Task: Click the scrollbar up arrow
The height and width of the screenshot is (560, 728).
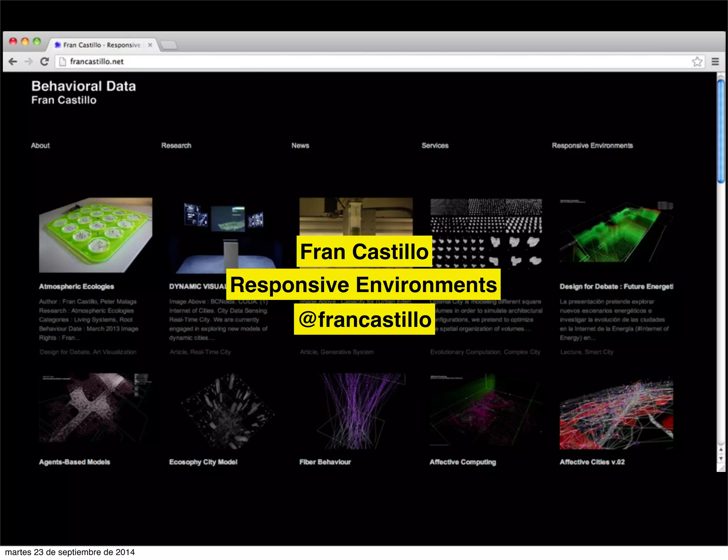Action: tap(721, 449)
